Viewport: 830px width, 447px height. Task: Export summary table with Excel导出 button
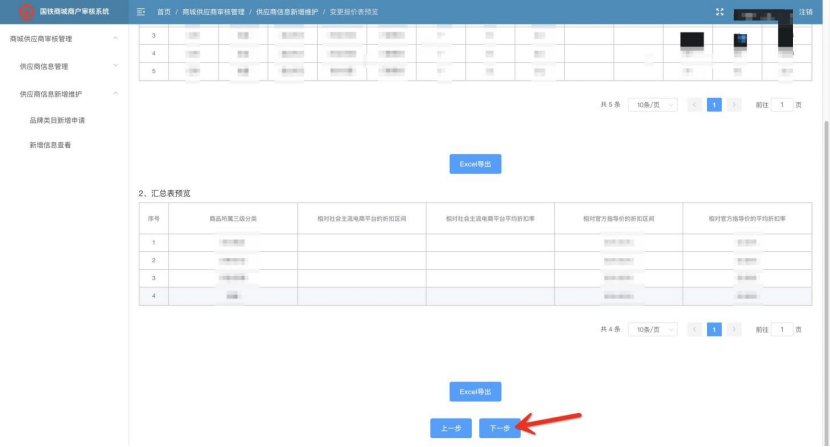coord(475,391)
